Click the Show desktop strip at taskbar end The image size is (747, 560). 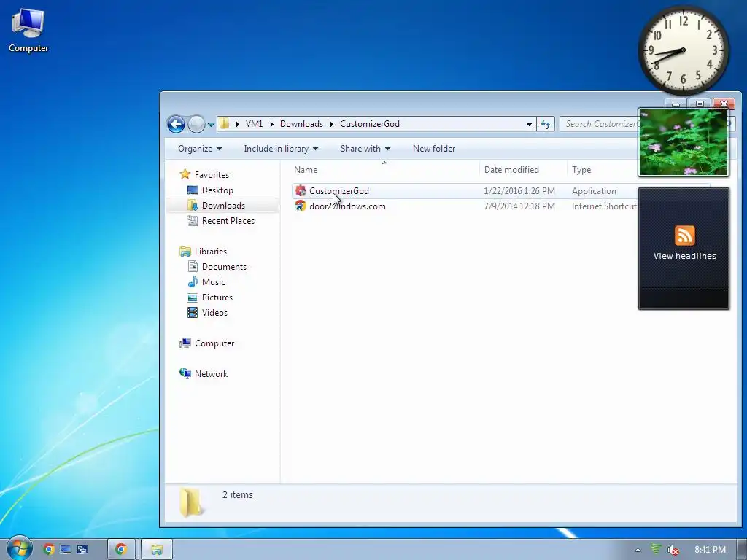(x=742, y=550)
